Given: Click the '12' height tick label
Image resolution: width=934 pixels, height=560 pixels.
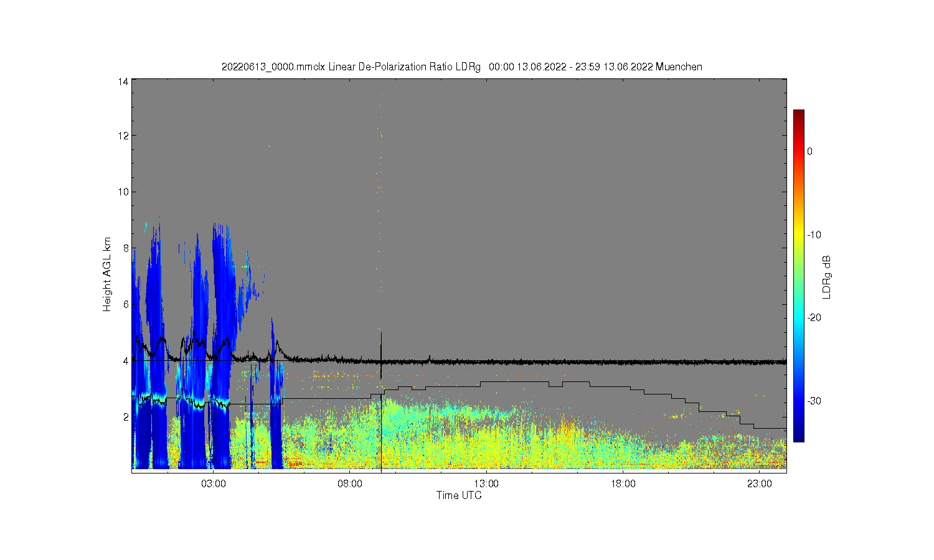Looking at the screenshot, I should 123,136.
